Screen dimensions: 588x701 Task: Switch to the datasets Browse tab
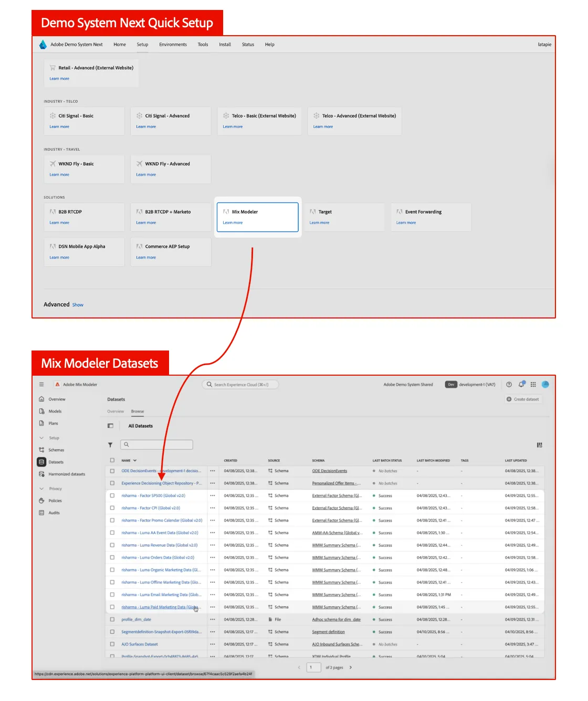[x=138, y=411]
